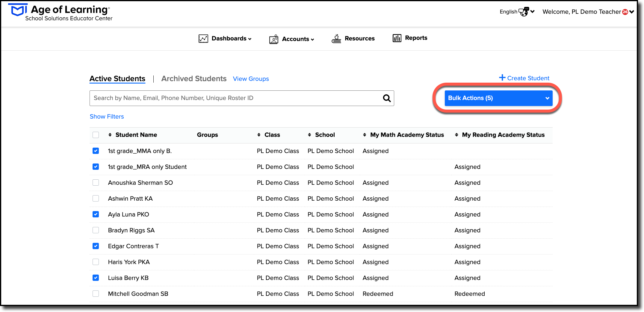Uncheck the Ayla Luna PKO checkbox
This screenshot has width=644, height=312.
[x=96, y=214]
